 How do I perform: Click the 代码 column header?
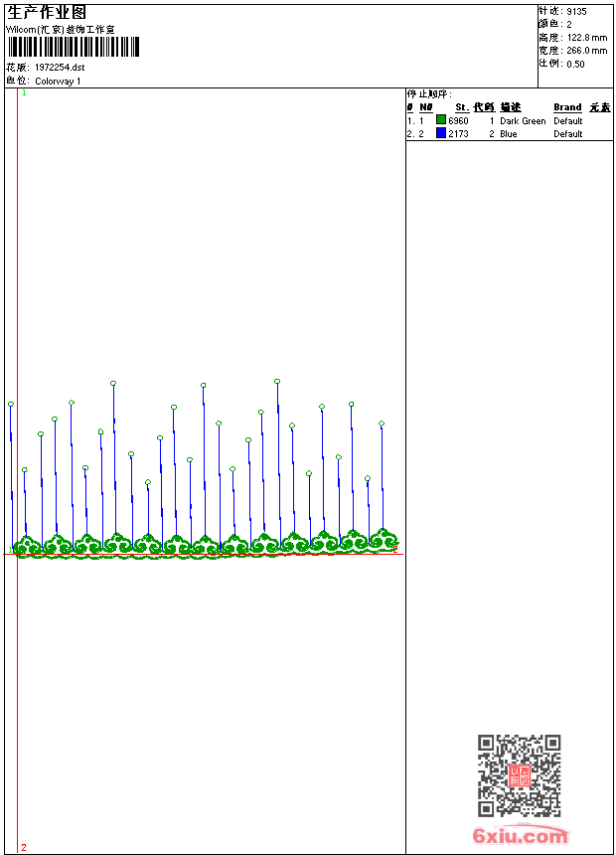point(484,107)
